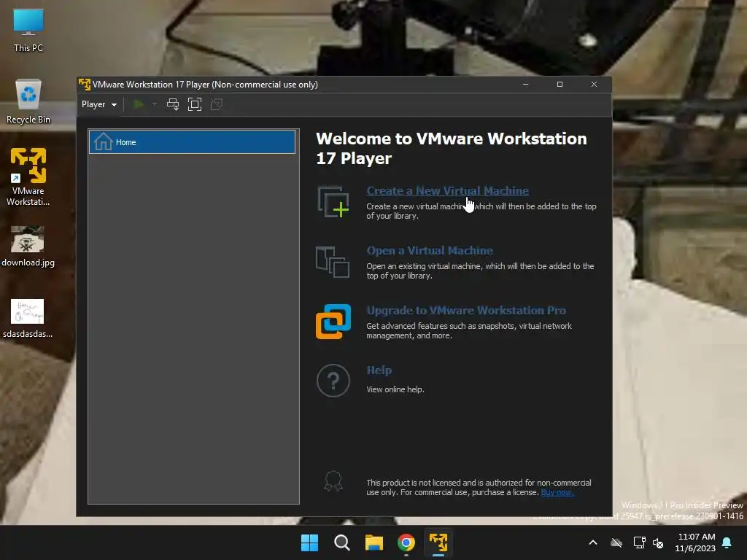Click the network tray icon
The image size is (747, 560).
639,542
